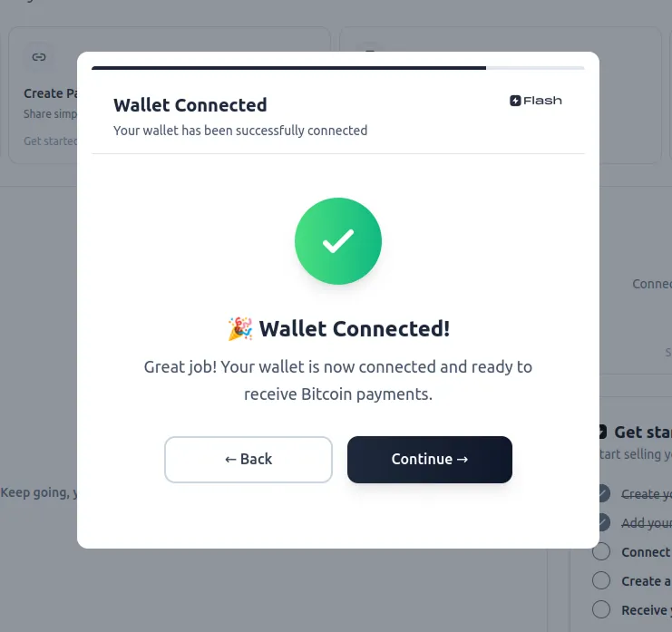Viewport: 672px width, 632px height.
Task: Click the Flash icon beside Get started
Action: pyautogui.click(x=601, y=433)
